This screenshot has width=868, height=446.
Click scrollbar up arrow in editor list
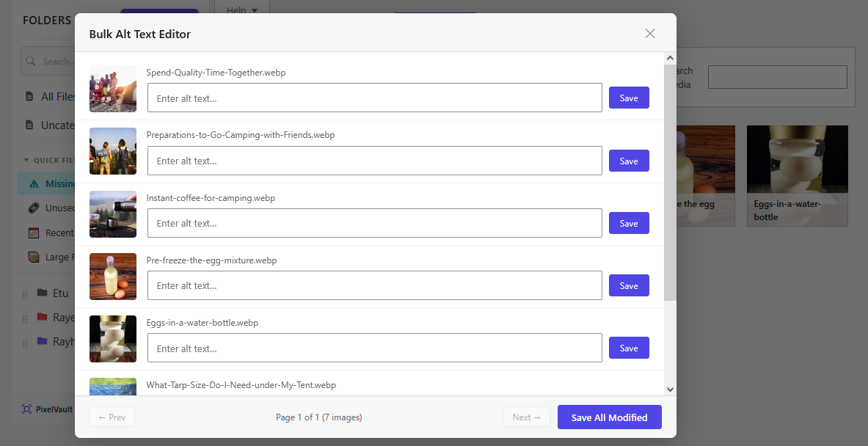click(x=670, y=57)
